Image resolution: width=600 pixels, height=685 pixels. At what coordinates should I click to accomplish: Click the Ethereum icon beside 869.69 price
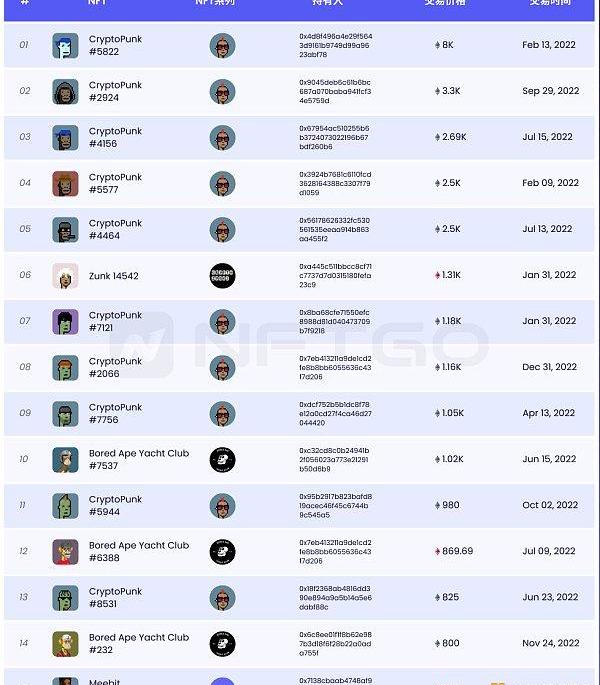click(x=437, y=552)
